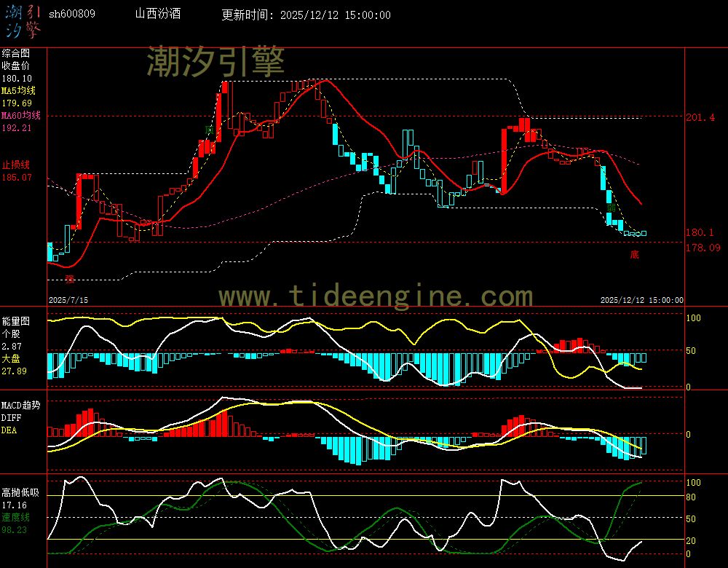Click the 高抛低吸 indicator label
The height and width of the screenshot is (568, 728).
point(20,493)
